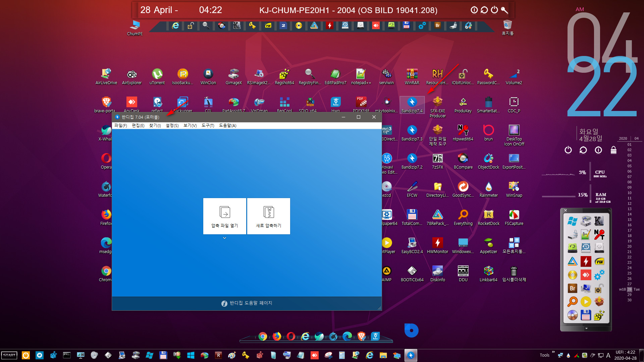This screenshot has width=644, height=362.
Task: Close the floating icon dock panel
Action: 566,210
